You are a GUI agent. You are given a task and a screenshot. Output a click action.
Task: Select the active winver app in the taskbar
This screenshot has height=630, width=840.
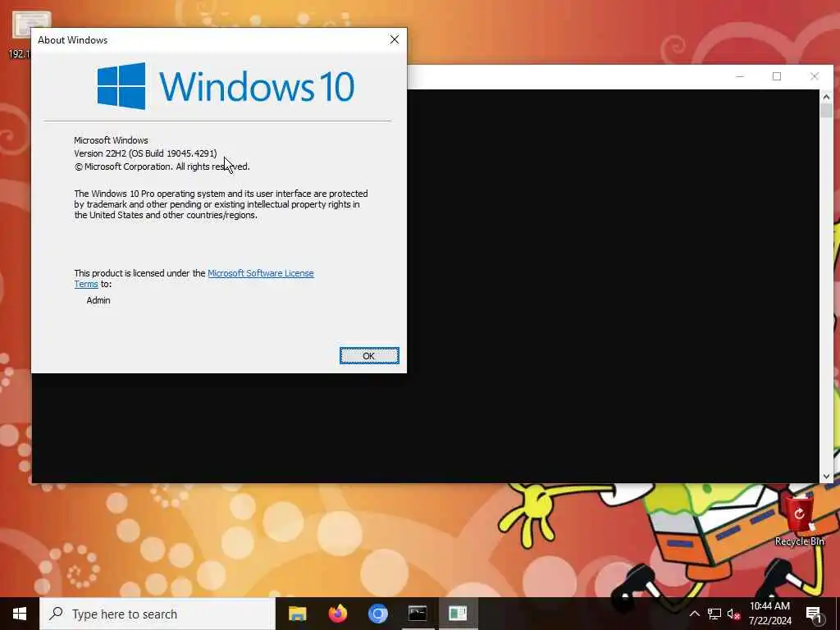[x=458, y=614]
